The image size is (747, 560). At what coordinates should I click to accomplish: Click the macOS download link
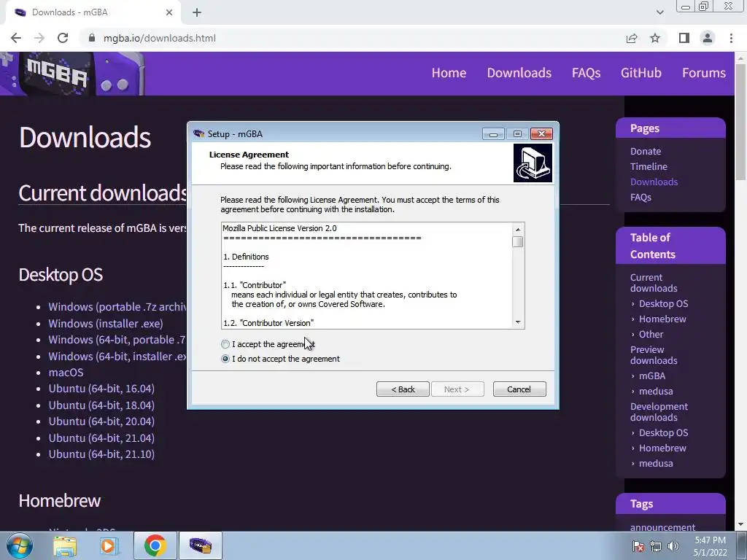(x=66, y=373)
